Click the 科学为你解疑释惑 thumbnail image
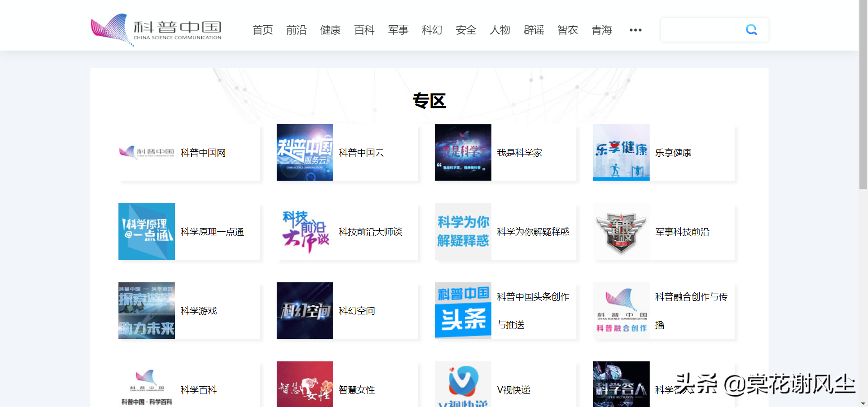The height and width of the screenshot is (407, 868). [x=463, y=231]
